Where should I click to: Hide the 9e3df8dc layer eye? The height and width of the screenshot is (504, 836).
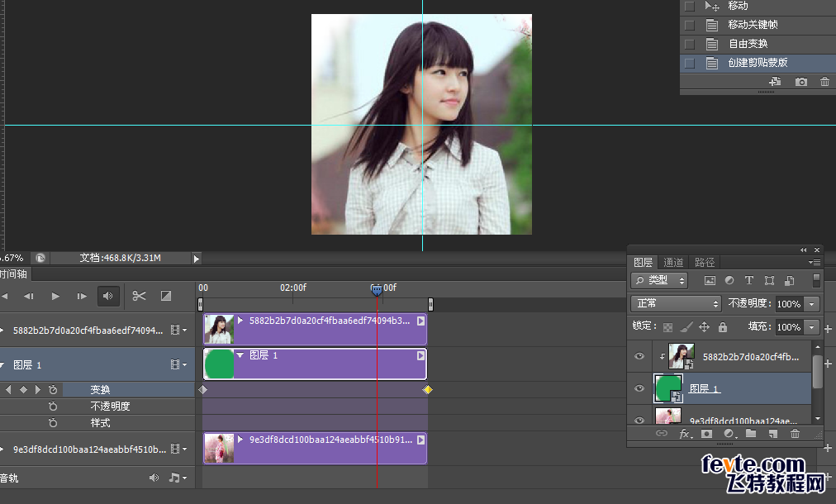[639, 420]
